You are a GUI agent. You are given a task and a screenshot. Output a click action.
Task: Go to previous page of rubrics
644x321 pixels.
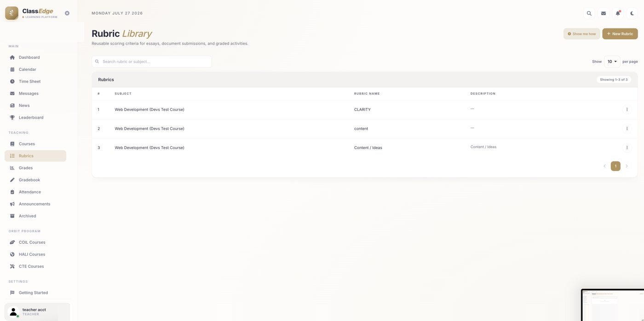tap(604, 166)
